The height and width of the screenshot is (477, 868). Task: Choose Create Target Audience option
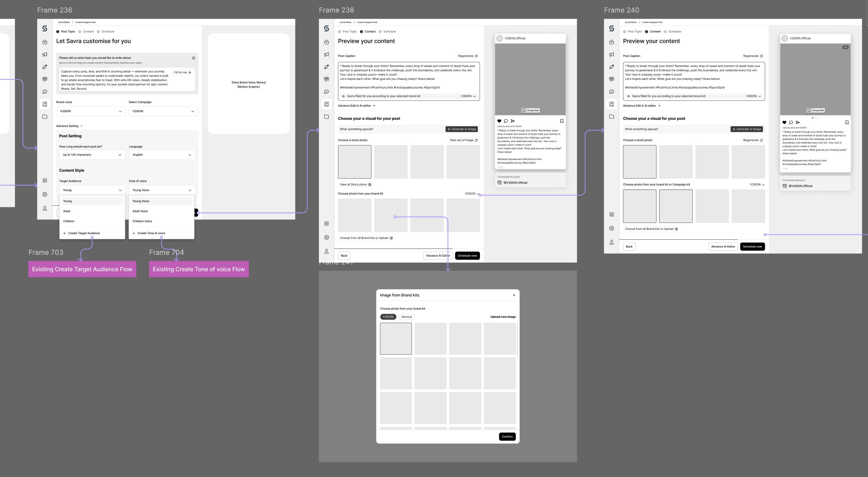pos(82,233)
